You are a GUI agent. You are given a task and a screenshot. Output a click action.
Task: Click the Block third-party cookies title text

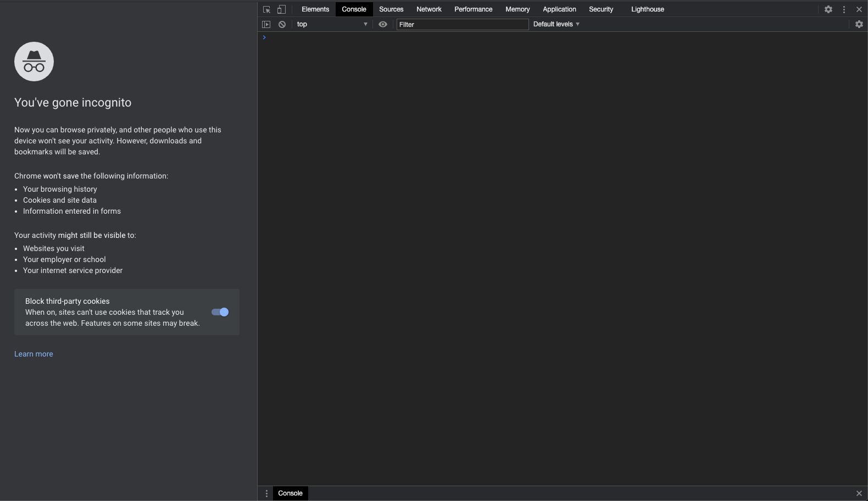68,301
